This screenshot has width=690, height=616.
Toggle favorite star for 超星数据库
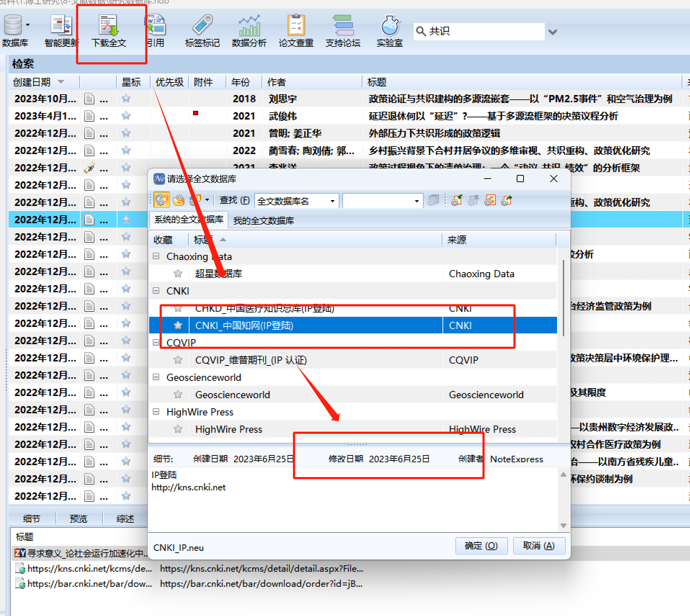(178, 274)
